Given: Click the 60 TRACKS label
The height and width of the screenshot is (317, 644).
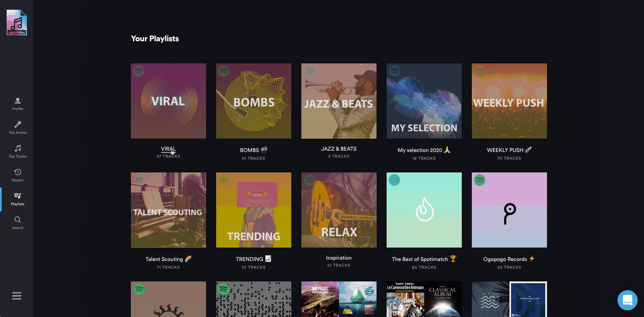Looking at the screenshot, I should [424, 267].
